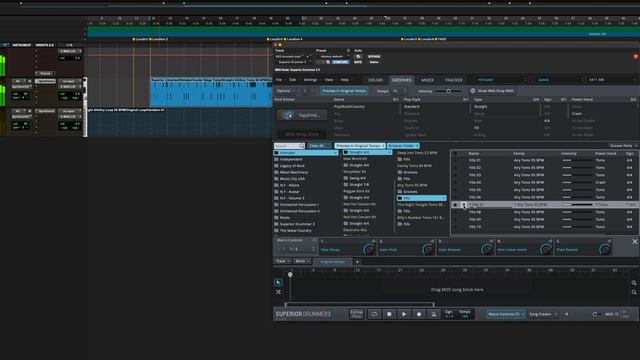
Task: Switch to the DRUMS tab
Action: 376,80
